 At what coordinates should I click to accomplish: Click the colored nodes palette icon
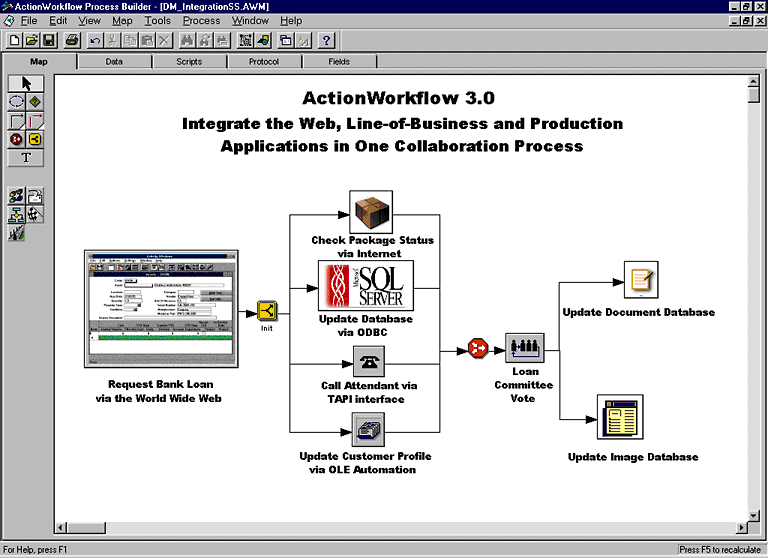(x=17, y=196)
